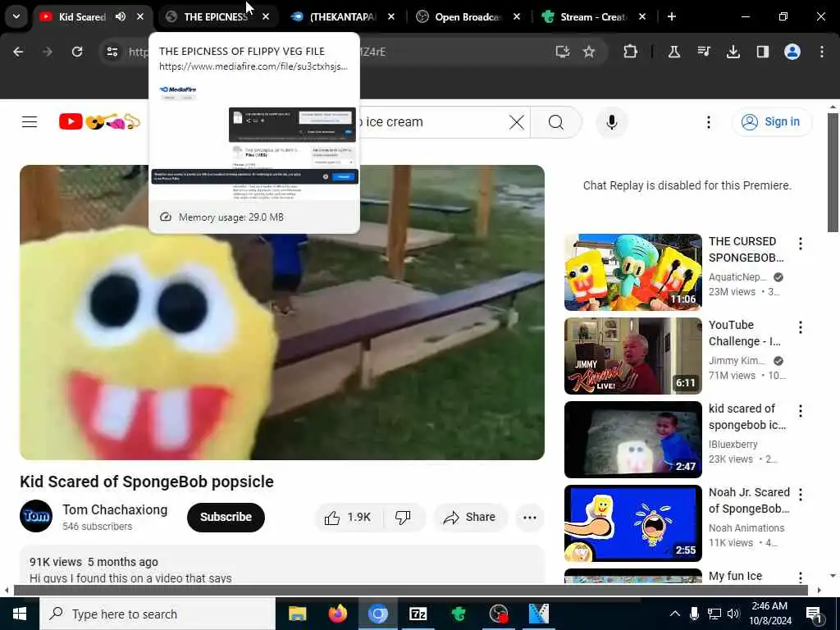The width and height of the screenshot is (840, 630).
Task: Click the YouTube search field text
Action: coord(395,121)
